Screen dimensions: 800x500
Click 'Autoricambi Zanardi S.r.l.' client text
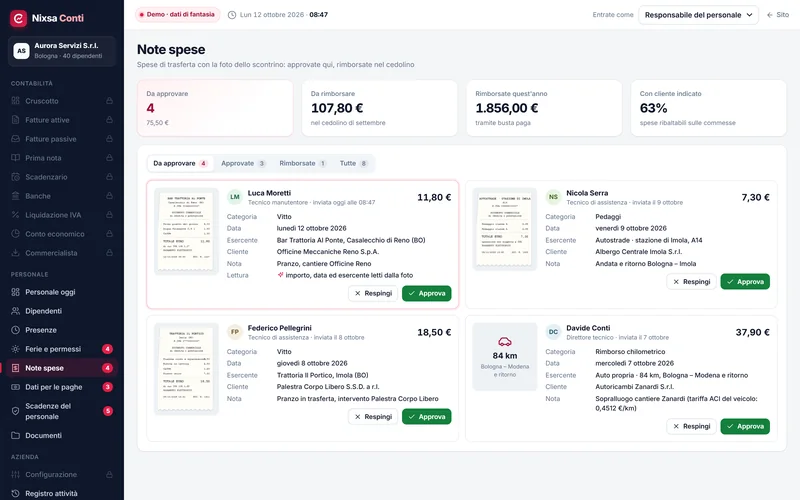pyautogui.click(x=635, y=387)
